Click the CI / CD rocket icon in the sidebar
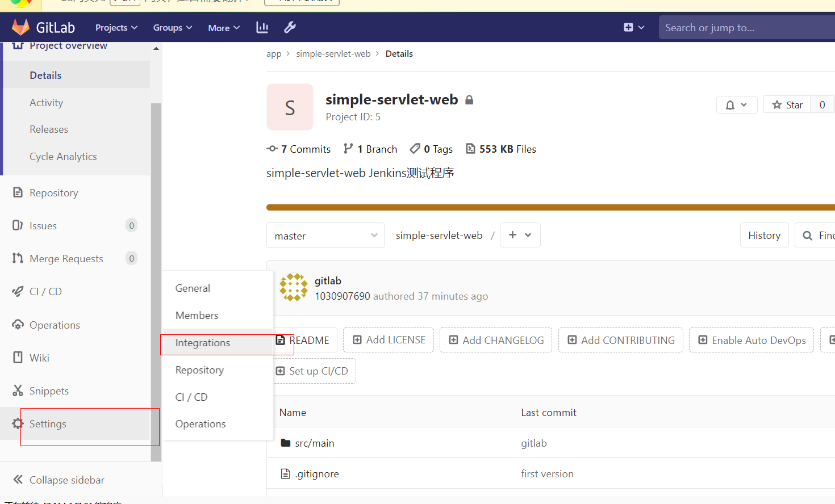The image size is (835, 504). click(18, 291)
